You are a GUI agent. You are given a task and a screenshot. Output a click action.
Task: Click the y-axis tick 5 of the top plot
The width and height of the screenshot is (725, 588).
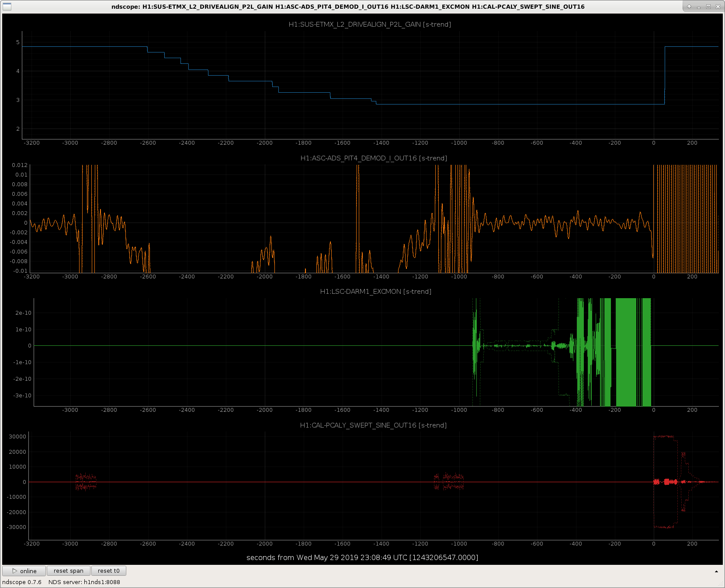click(18, 42)
